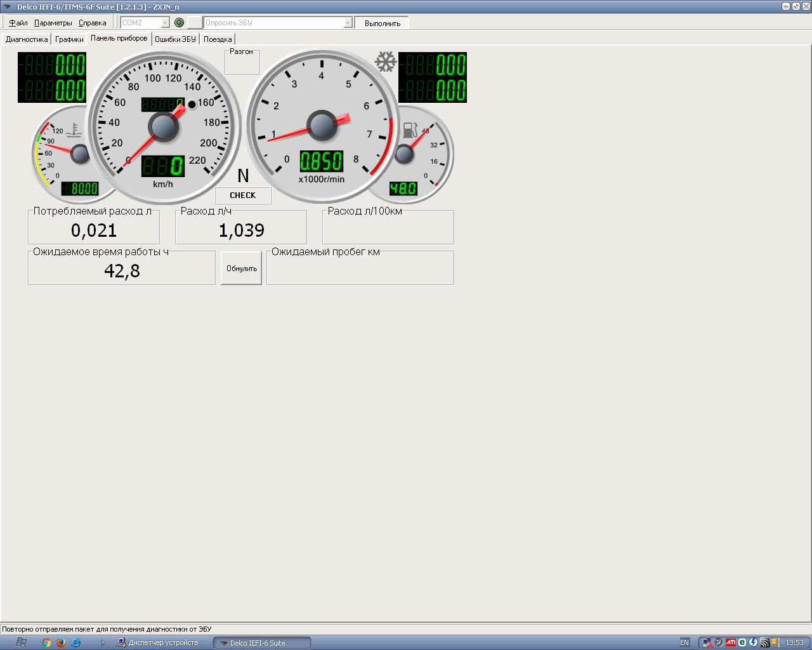Select the Панель приборов tab
This screenshot has height=650, width=812.
pyautogui.click(x=119, y=38)
